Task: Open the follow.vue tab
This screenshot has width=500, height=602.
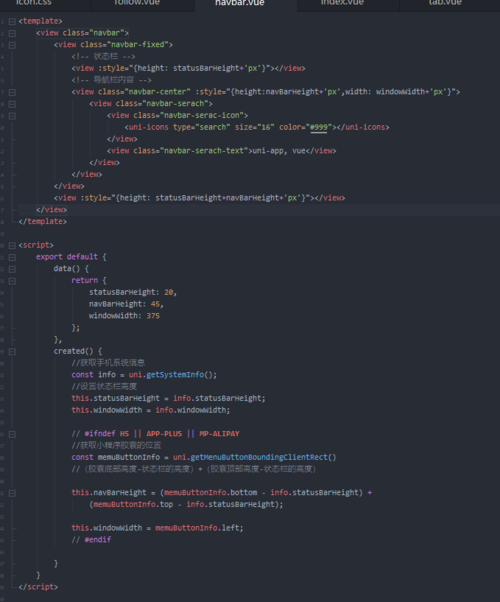Action: 142,3
